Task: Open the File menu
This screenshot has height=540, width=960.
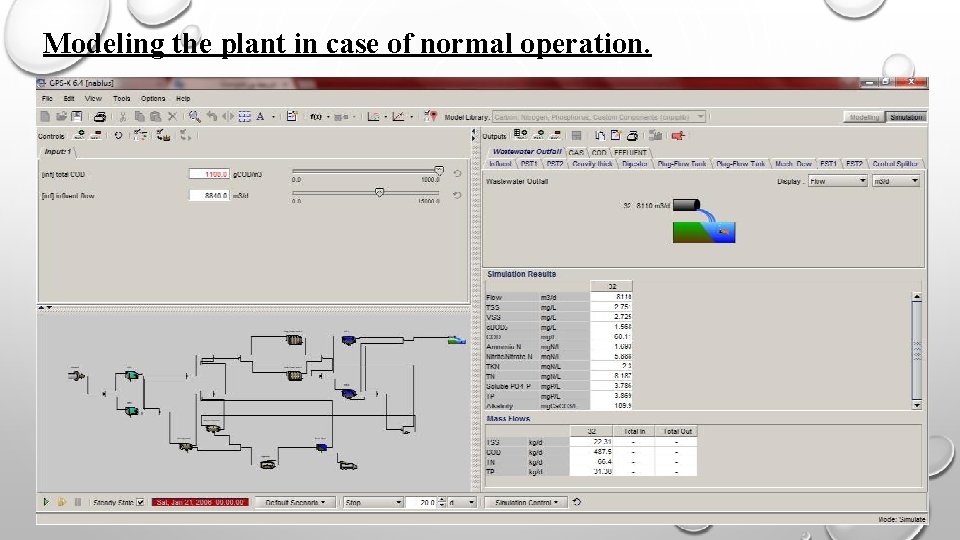Action: pos(47,98)
